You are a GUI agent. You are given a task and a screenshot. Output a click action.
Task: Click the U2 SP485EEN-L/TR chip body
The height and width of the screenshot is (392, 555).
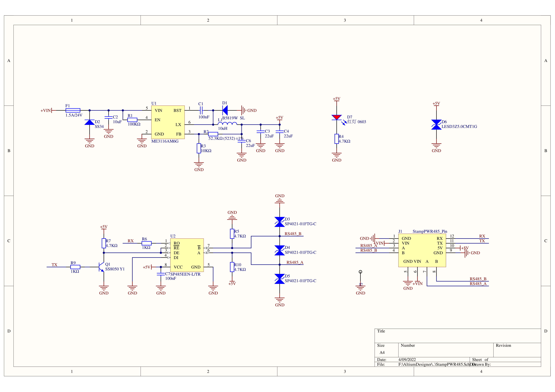coord(187,255)
